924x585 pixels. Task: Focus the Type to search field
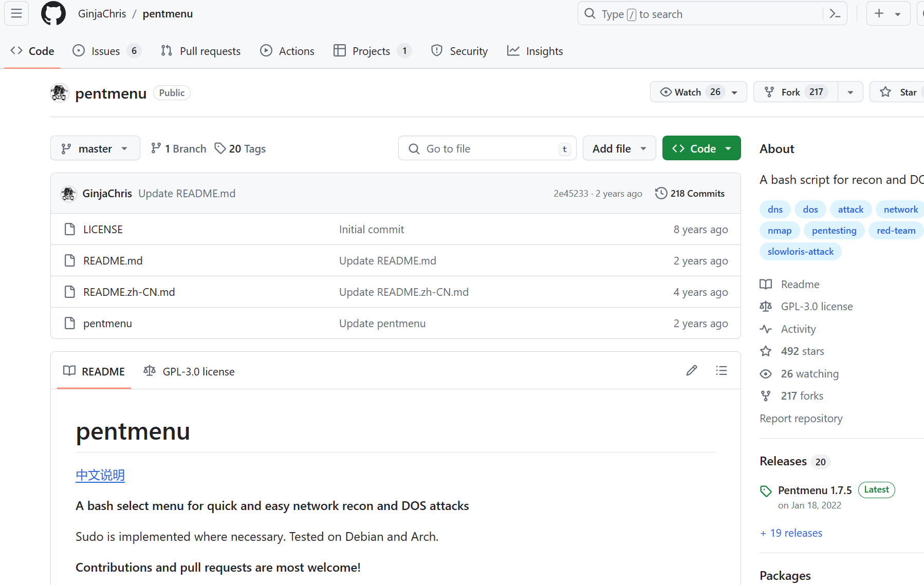[x=712, y=14]
